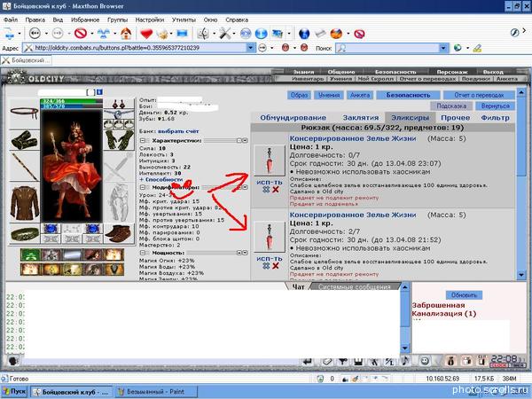Image resolution: width=532 pixels, height=399 pixels.
Task: Open the Файл menu
Action: [x=11, y=20]
